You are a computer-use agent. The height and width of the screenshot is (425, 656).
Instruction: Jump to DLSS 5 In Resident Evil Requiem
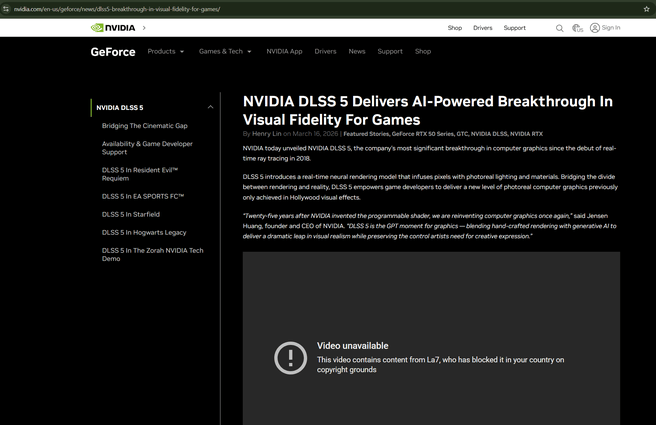tap(140, 174)
